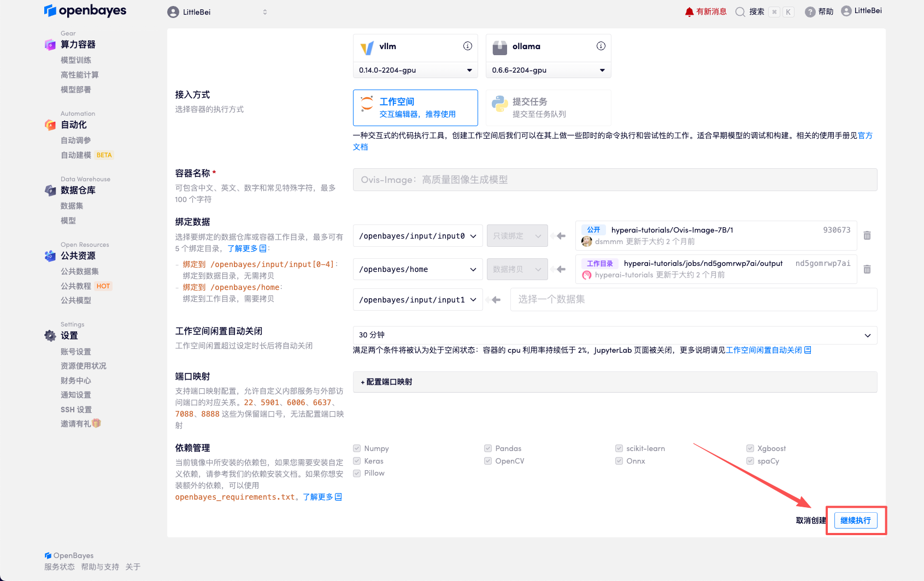The height and width of the screenshot is (581, 924).
Task: Click the 容器名称 input field
Action: click(x=615, y=180)
